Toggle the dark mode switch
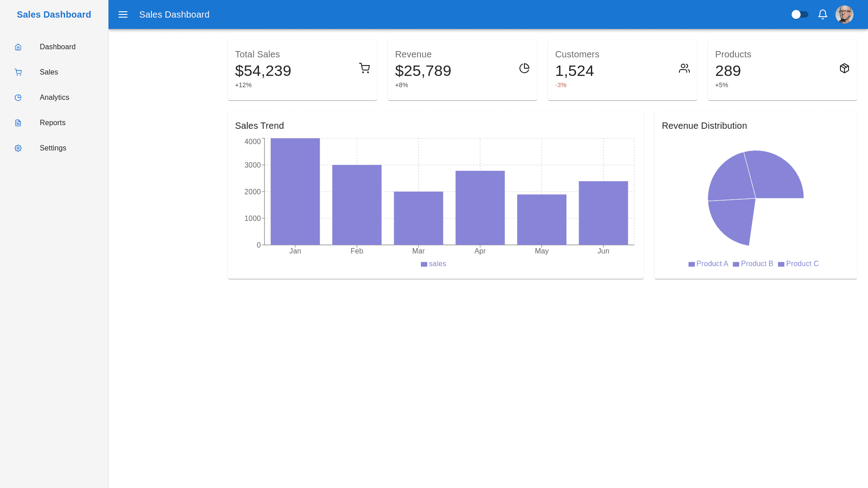 point(800,14)
